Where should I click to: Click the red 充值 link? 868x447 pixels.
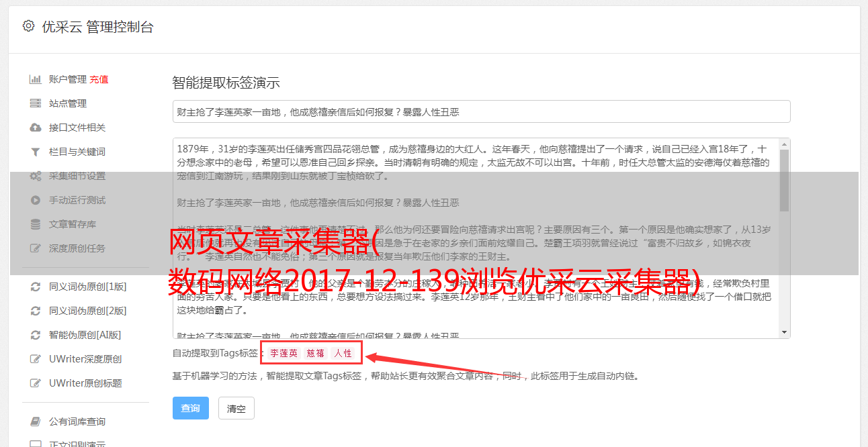[x=99, y=79]
